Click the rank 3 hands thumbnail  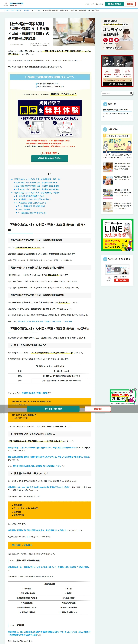(x=108, y=181)
